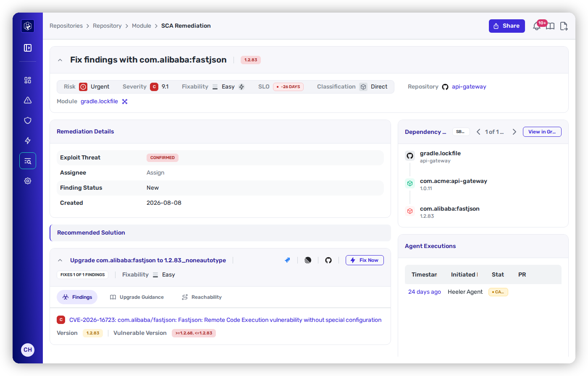The image size is (588, 376).
Task: Open the dashboard grid icon in sidebar
Action: point(28,80)
